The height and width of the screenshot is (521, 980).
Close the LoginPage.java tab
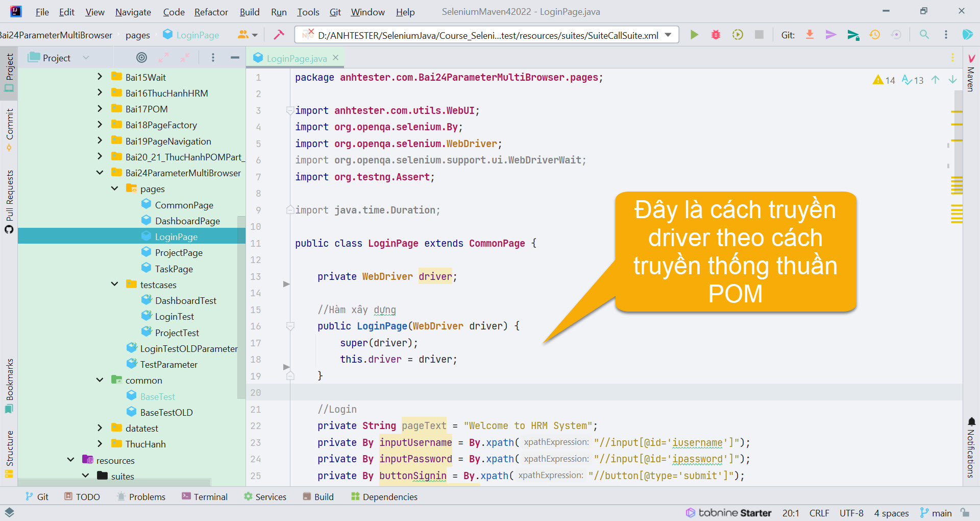click(x=335, y=58)
